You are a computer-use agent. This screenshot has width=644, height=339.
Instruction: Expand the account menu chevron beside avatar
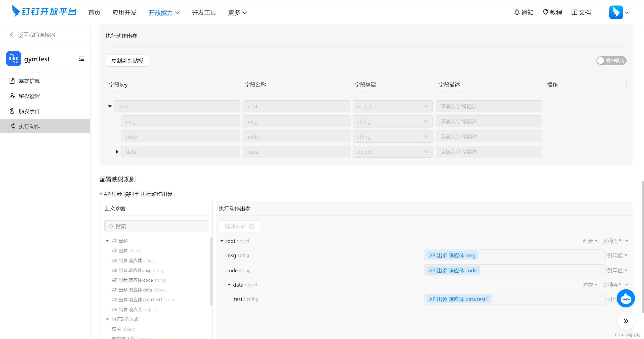point(627,13)
